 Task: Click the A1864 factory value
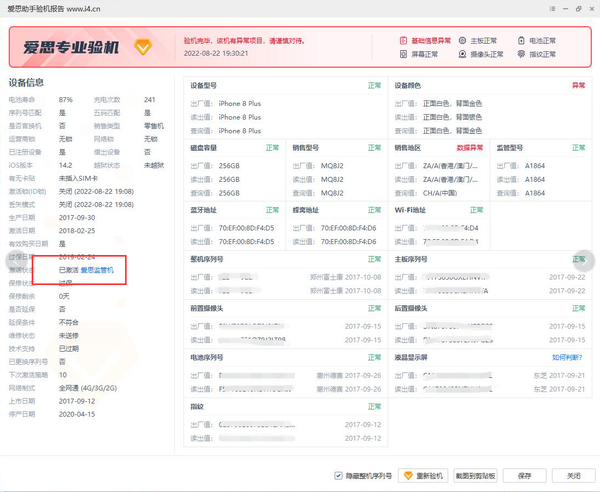535,166
